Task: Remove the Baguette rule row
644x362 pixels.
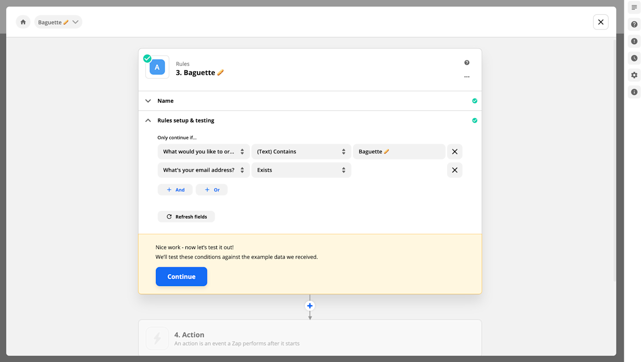Action: tap(454, 152)
